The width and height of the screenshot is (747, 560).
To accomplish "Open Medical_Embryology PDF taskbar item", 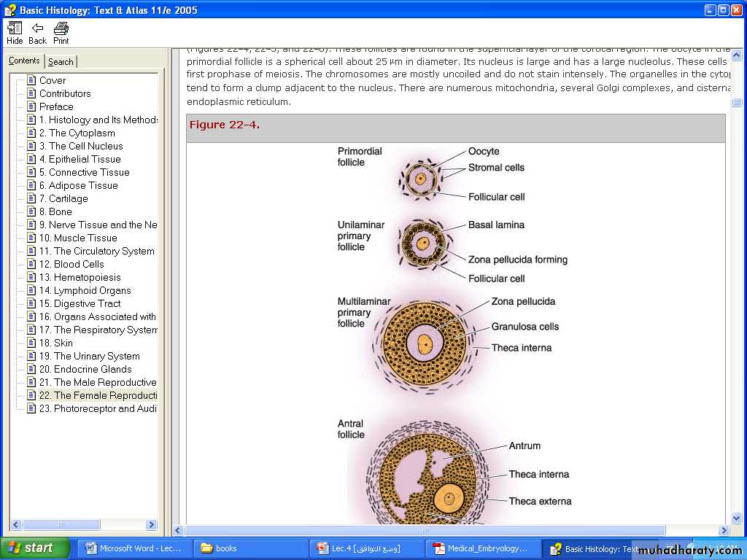I will (482, 548).
